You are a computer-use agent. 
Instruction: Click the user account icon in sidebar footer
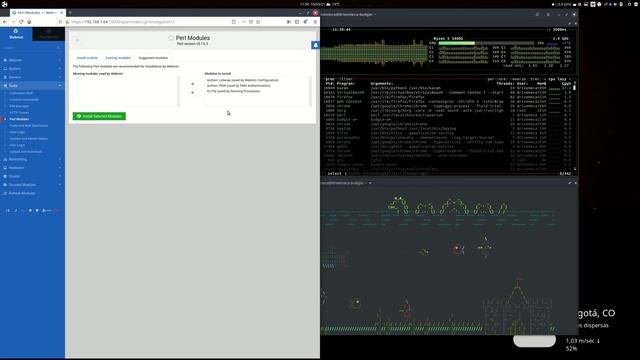[47, 211]
